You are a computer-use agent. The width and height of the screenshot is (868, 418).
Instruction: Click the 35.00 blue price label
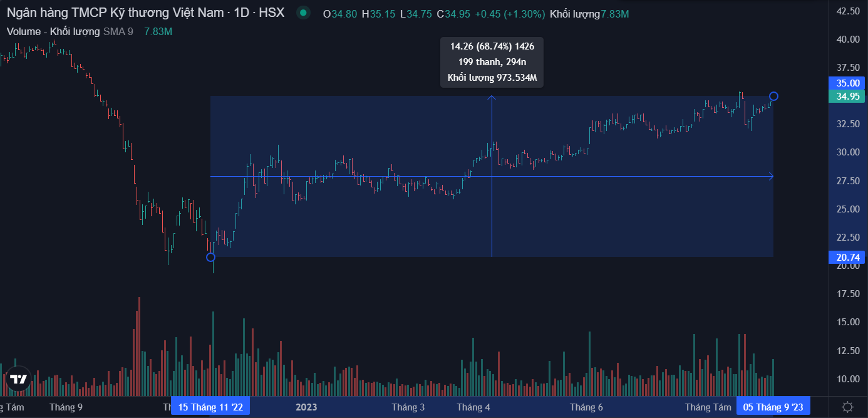coord(847,83)
